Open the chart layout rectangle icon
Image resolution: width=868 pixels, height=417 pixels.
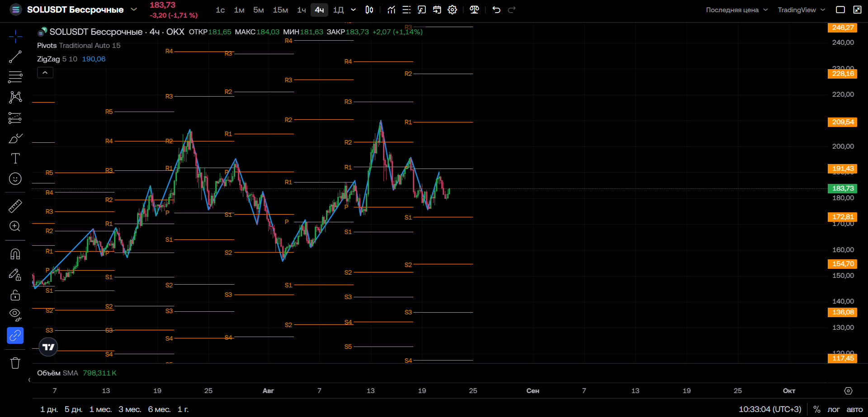[840, 10]
